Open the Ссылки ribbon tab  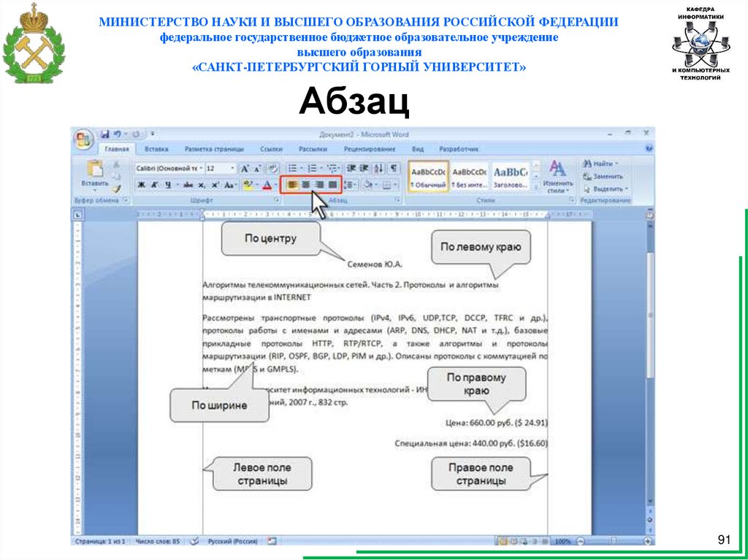pyautogui.click(x=272, y=149)
